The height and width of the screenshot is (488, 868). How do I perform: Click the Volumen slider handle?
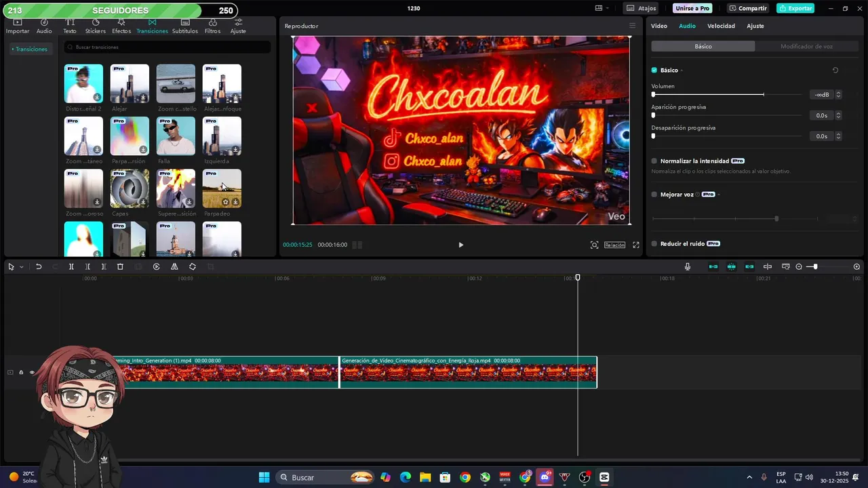point(653,95)
